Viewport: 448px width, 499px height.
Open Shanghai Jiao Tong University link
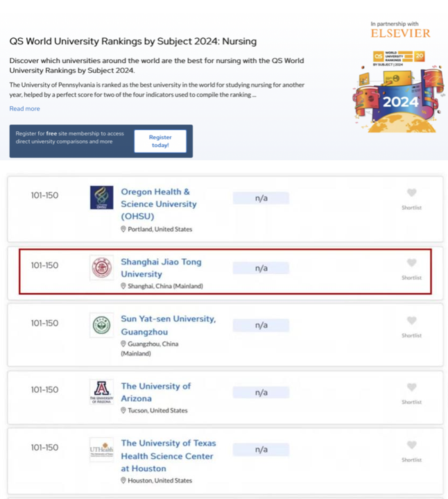tap(161, 268)
